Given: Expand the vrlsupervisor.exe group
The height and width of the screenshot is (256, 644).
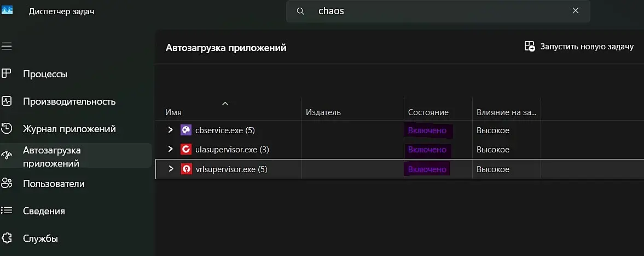Looking at the screenshot, I should click(x=170, y=169).
